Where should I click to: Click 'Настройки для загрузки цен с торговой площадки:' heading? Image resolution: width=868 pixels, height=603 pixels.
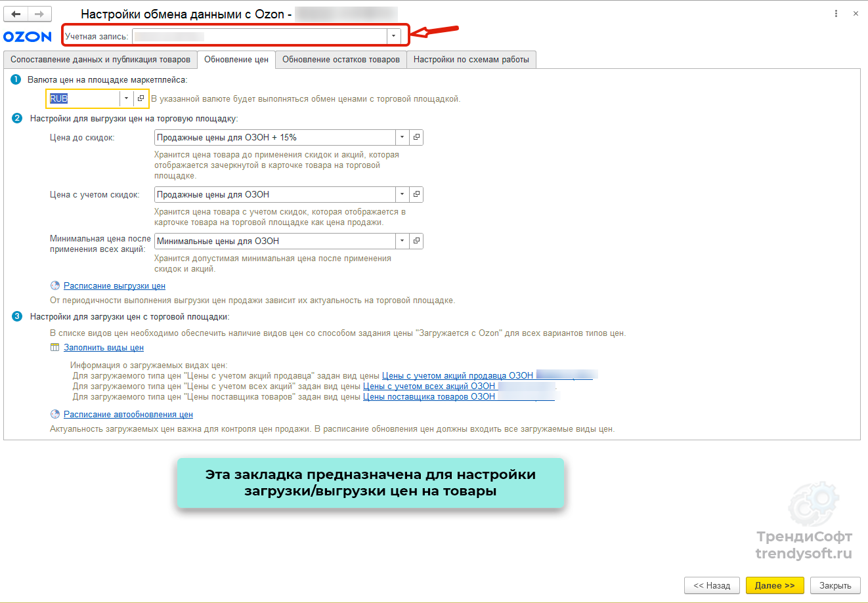(x=130, y=316)
